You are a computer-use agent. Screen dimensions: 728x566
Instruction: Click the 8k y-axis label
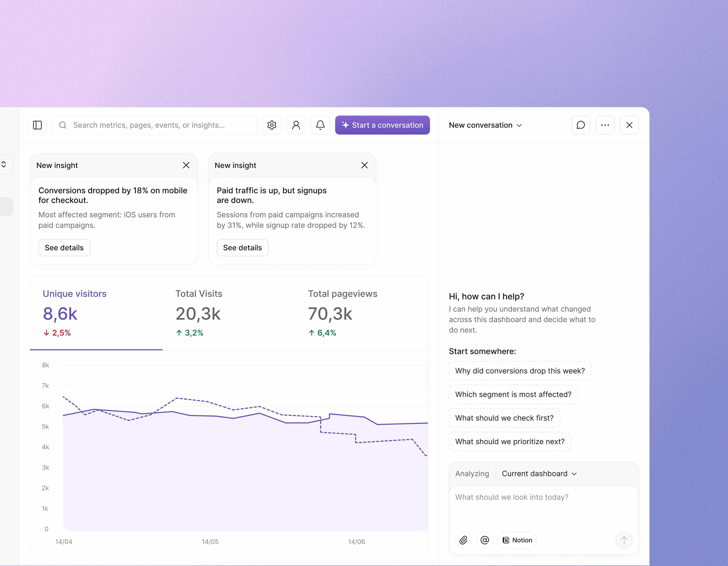point(46,365)
